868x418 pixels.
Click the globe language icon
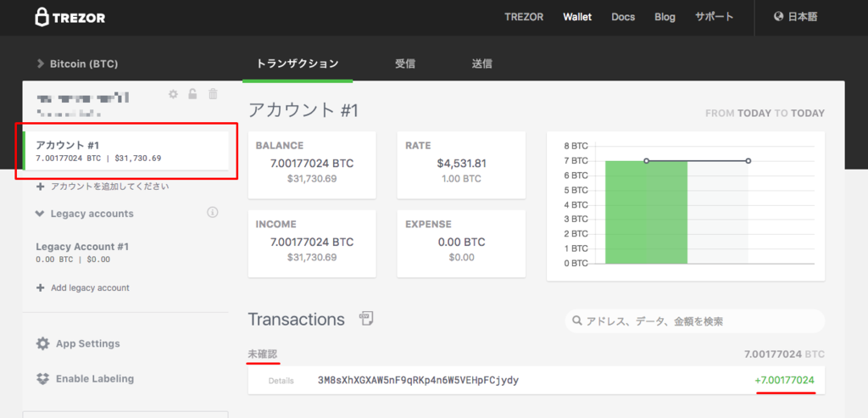tap(778, 17)
